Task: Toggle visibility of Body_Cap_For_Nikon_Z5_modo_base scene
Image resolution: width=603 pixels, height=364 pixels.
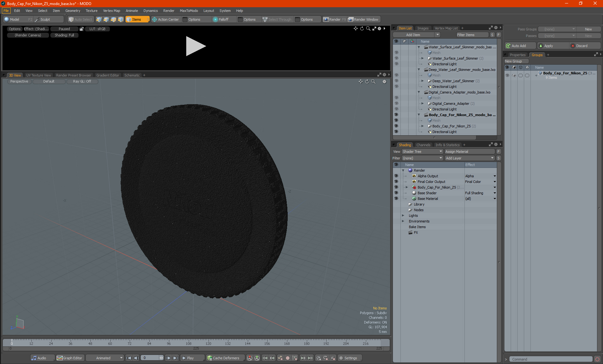Action: click(396, 115)
